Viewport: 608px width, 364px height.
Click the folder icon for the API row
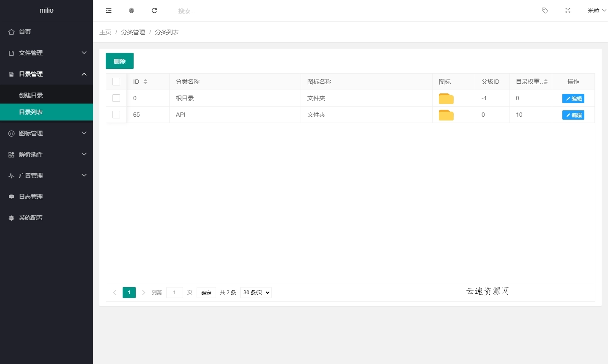click(x=446, y=115)
